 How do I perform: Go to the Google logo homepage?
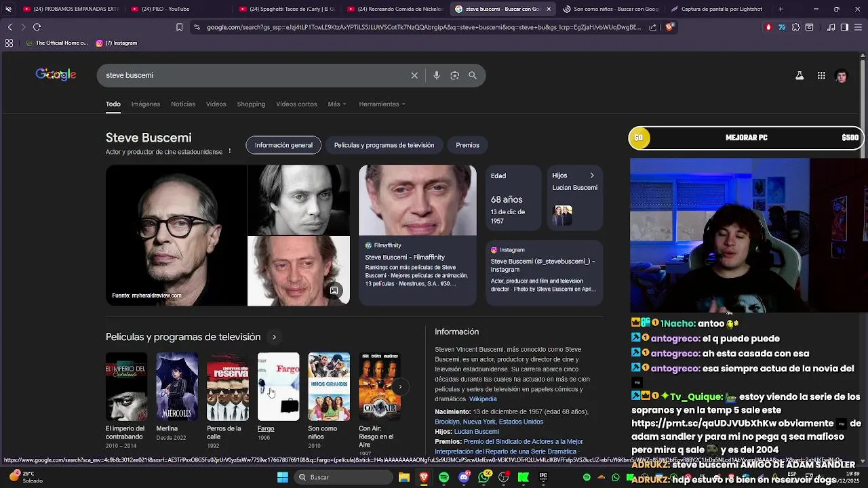(56, 75)
